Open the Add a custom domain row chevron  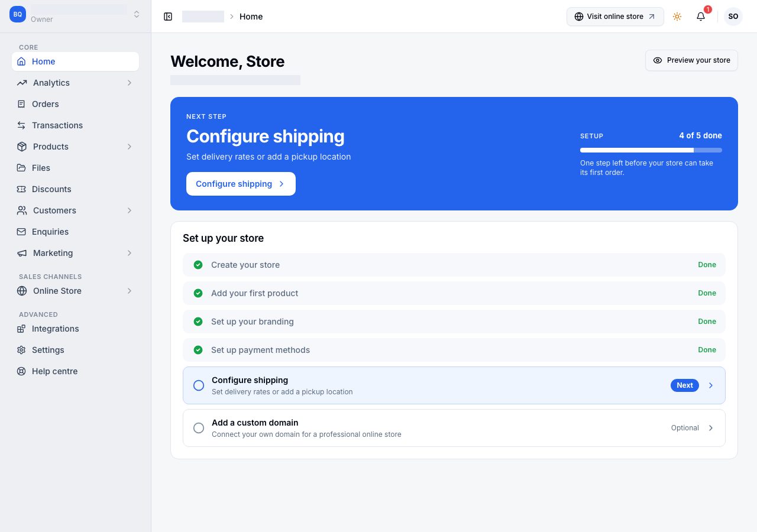711,428
